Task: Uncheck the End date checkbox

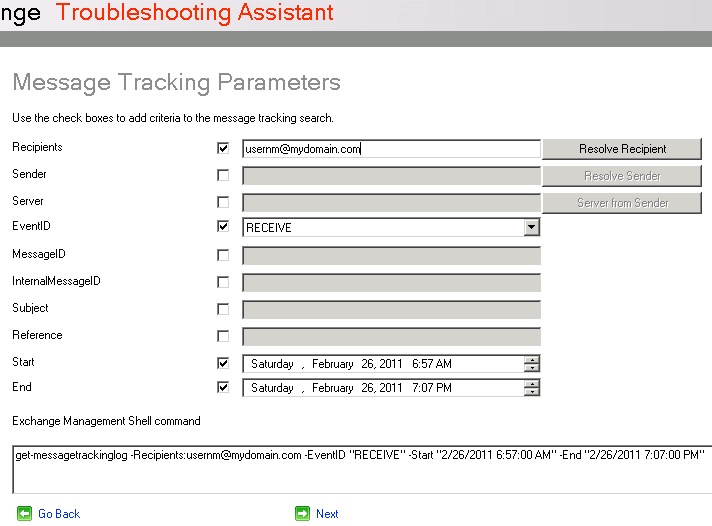Action: (x=223, y=387)
